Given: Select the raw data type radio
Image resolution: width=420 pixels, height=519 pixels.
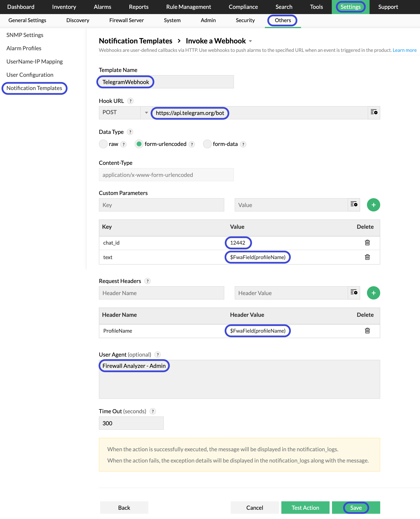Looking at the screenshot, I should click(x=103, y=144).
